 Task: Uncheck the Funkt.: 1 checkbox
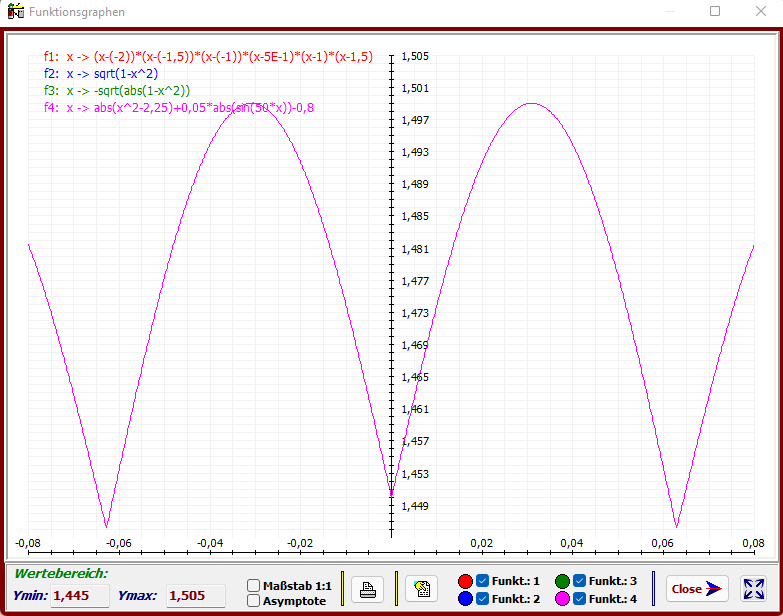point(482,581)
